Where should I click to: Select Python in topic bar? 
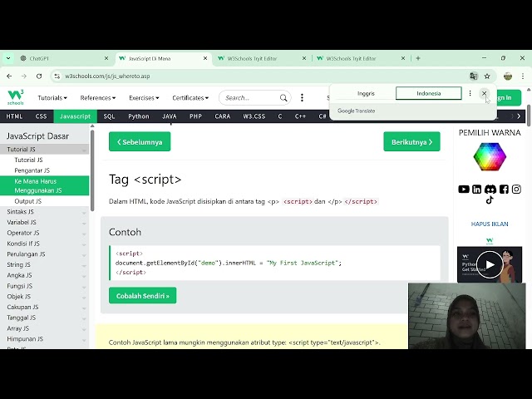point(139,116)
